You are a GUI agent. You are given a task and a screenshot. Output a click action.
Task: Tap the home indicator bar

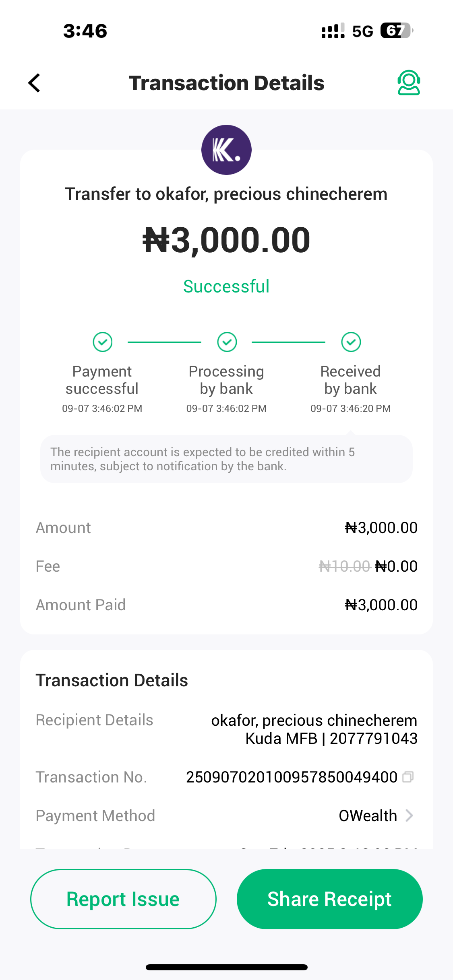226,967
